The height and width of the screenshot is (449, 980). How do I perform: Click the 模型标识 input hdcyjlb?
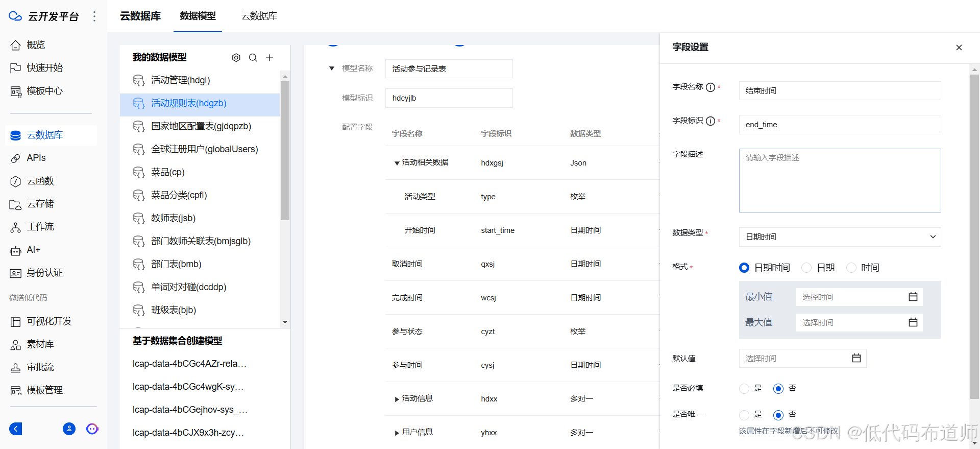449,98
